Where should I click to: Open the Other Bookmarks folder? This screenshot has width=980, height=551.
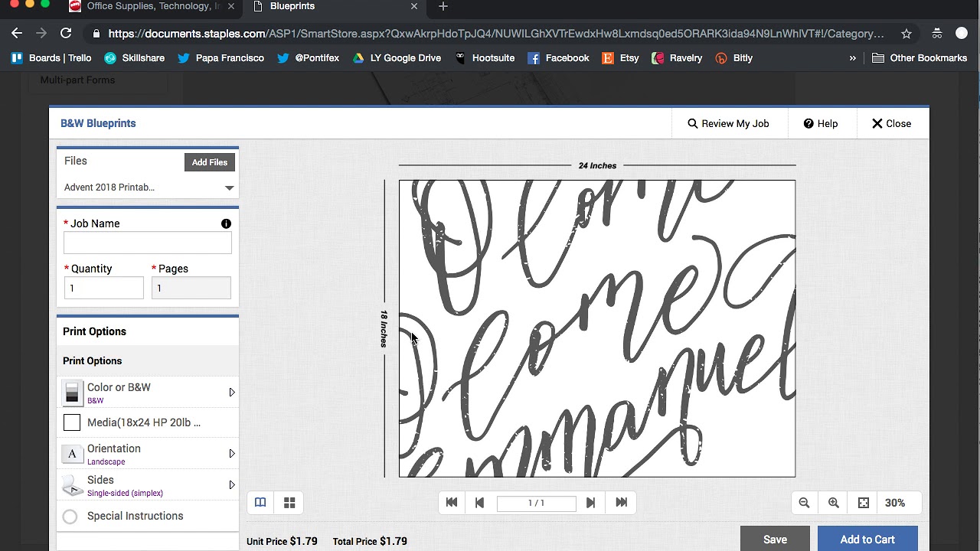pos(920,58)
